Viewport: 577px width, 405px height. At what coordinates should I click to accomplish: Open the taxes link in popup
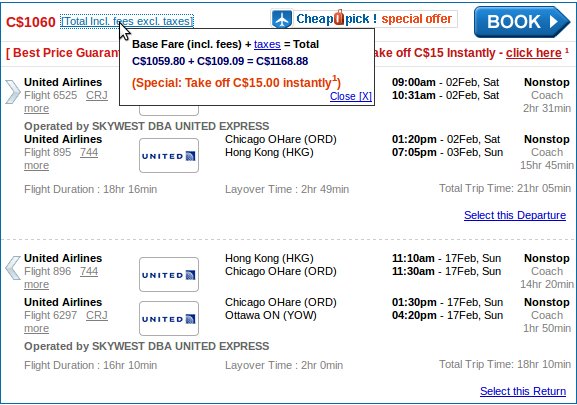(267, 45)
